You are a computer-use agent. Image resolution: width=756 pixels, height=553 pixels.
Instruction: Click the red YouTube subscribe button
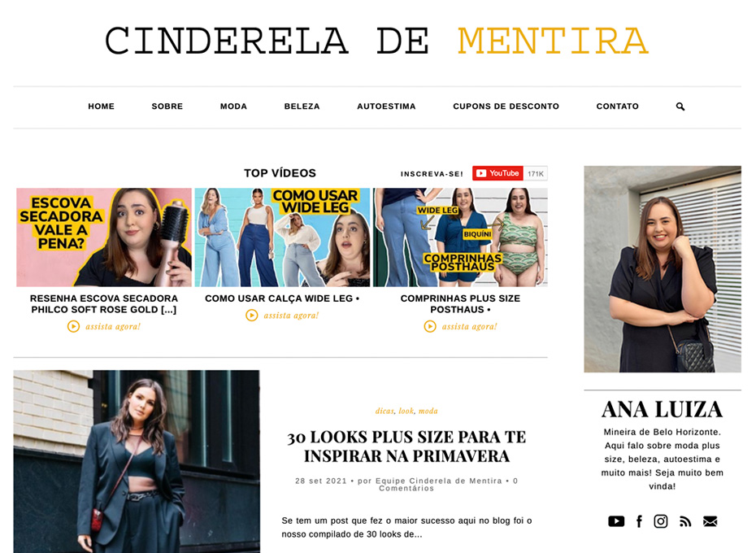tap(497, 173)
